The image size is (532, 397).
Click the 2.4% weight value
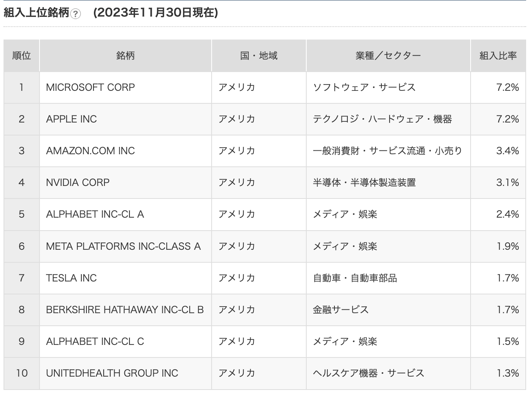(x=507, y=214)
